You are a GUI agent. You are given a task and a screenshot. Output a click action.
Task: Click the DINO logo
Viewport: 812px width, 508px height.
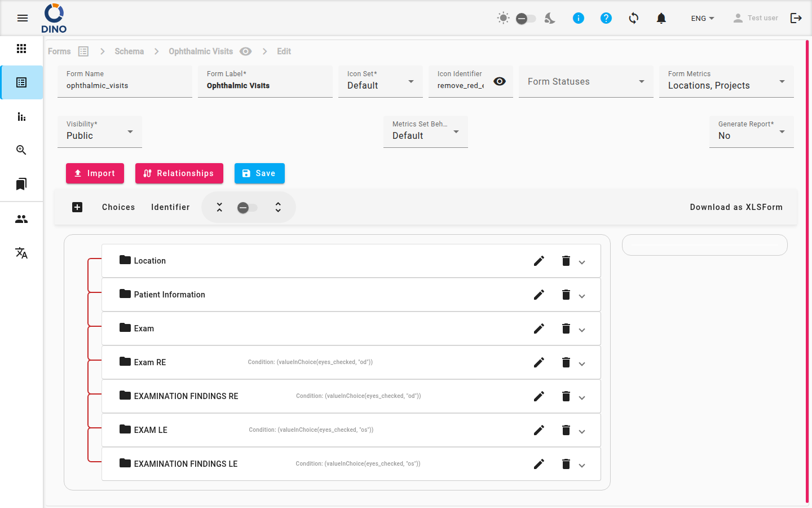54,18
